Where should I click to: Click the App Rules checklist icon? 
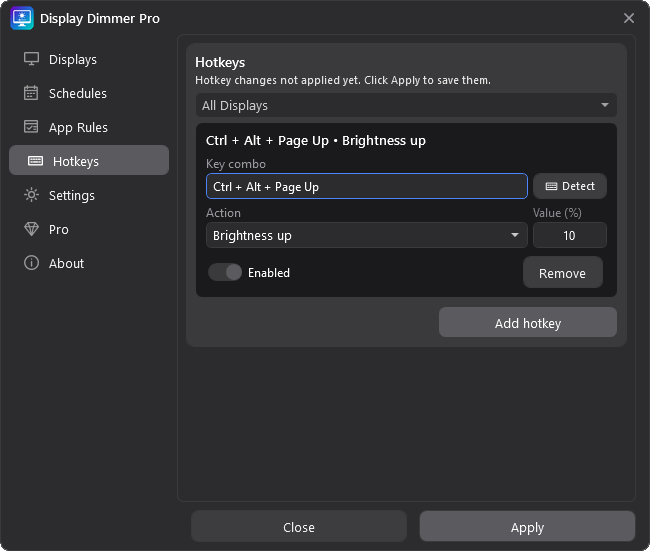point(31,127)
